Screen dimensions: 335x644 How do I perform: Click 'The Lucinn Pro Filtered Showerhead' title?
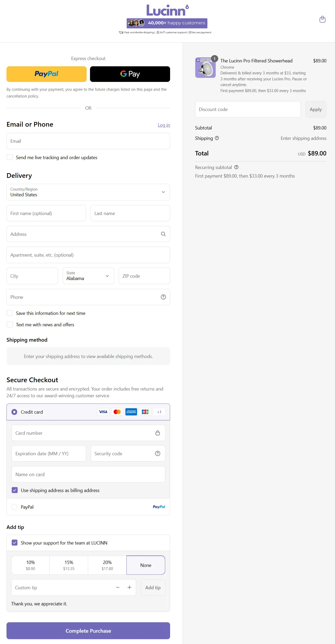256,61
